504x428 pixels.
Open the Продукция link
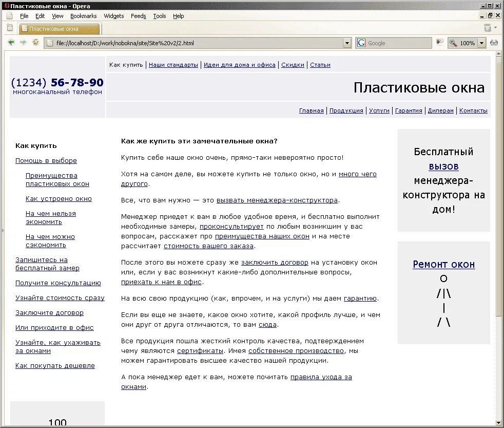point(346,110)
